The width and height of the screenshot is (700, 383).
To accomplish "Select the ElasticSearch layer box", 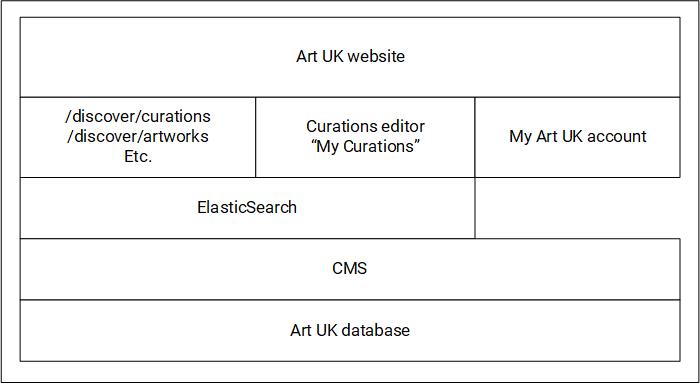I will click(247, 208).
